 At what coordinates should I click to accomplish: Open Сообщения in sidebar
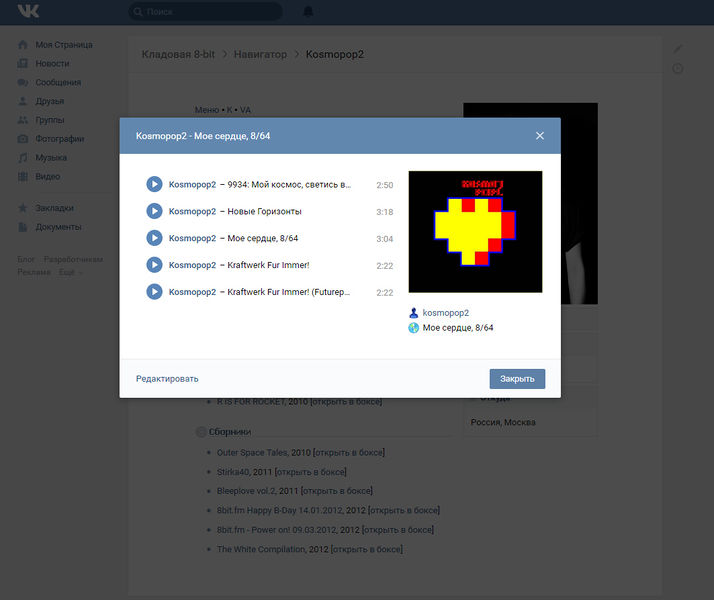(58, 82)
